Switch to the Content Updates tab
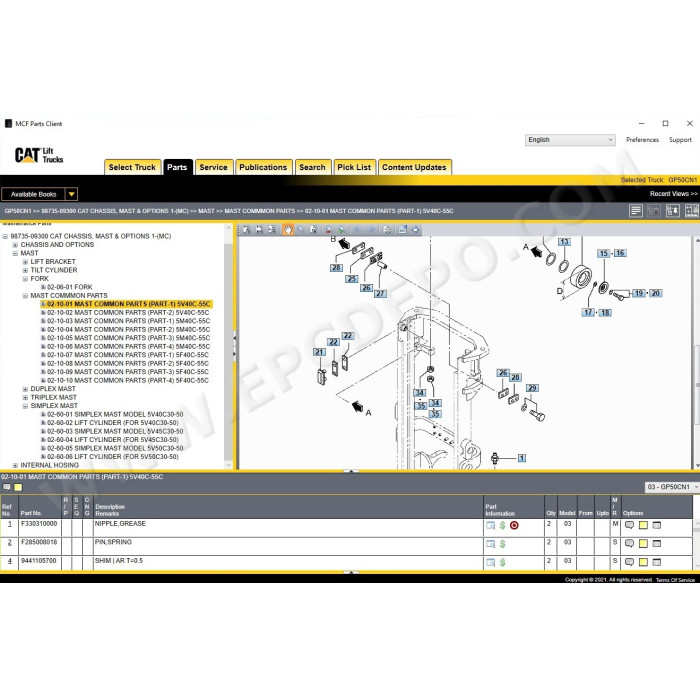Screen dimensions: 700x700 coord(414,167)
